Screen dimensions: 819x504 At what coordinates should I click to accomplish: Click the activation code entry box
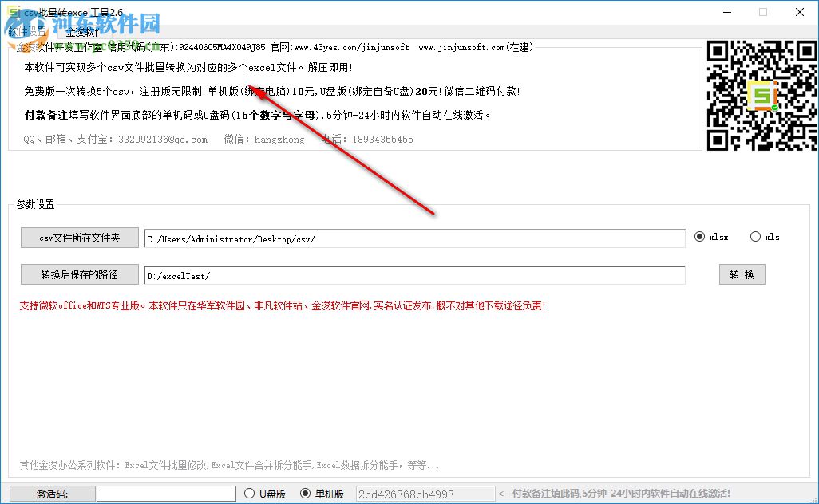pos(165,492)
